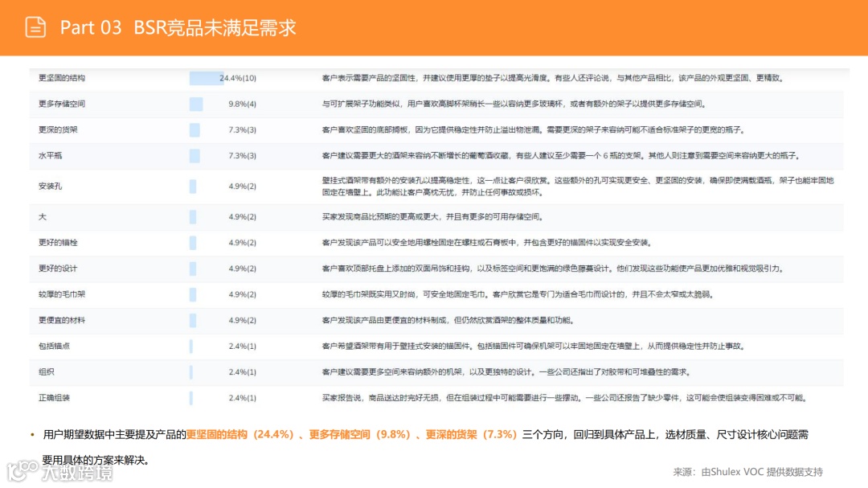868x488 pixels.
Task: Select the row label '较厚的毛巾架'
Action: point(61,294)
